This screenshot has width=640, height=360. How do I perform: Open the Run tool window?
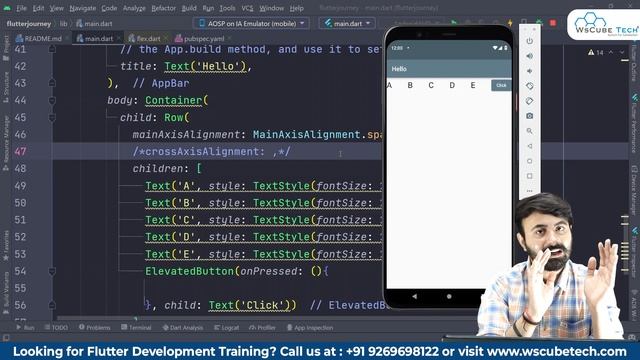pyautogui.click(x=25, y=327)
